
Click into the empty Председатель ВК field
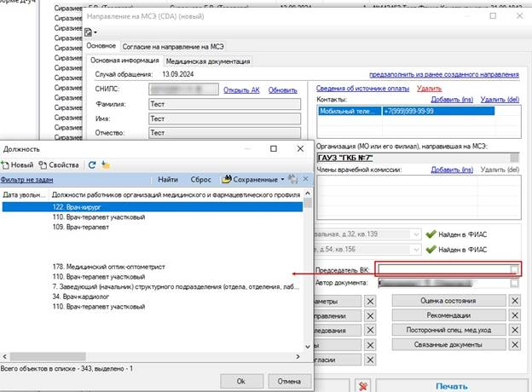pos(444,269)
